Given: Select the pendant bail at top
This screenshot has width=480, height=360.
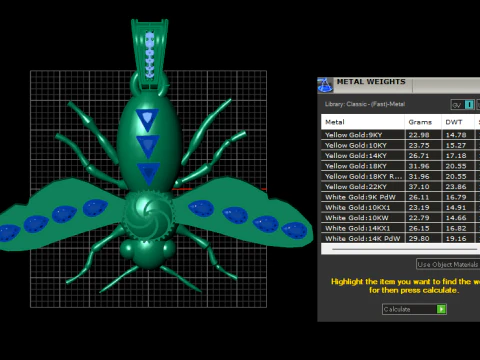Looking at the screenshot, I should point(150,53).
